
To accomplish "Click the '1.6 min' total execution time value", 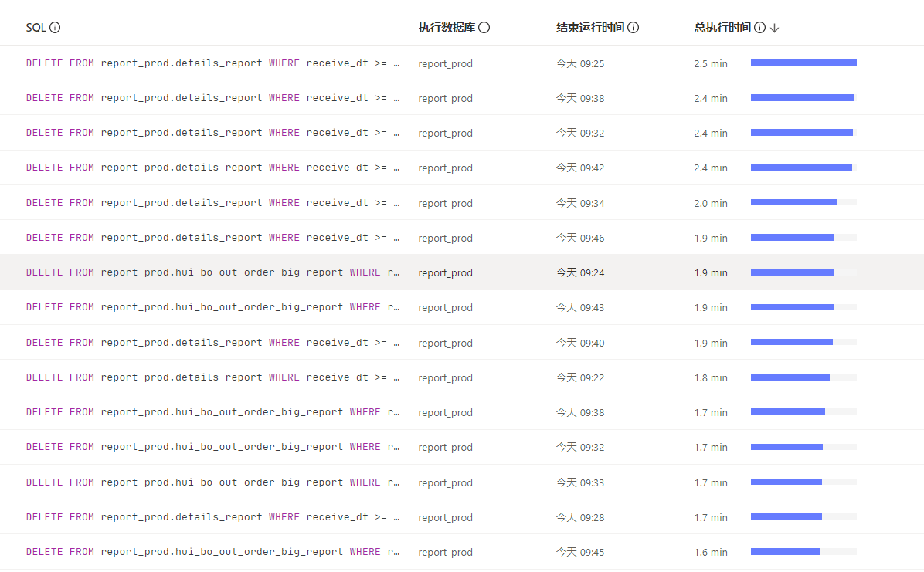I will tap(711, 551).
